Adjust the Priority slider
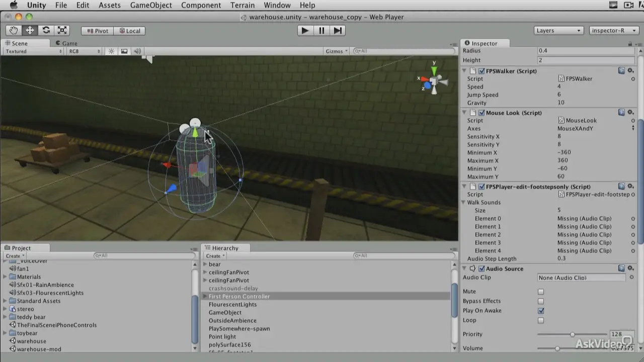The width and height of the screenshot is (644, 362). click(572, 334)
